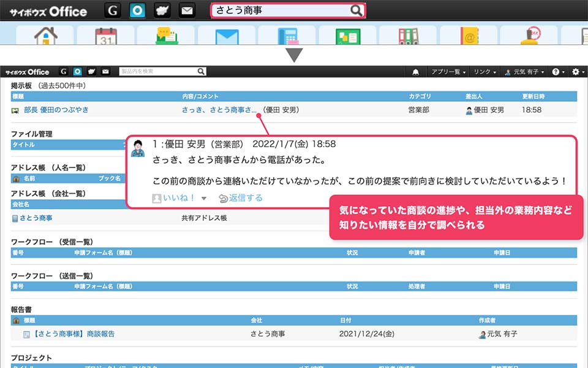Expand the arrow next to いいね！

point(204,199)
